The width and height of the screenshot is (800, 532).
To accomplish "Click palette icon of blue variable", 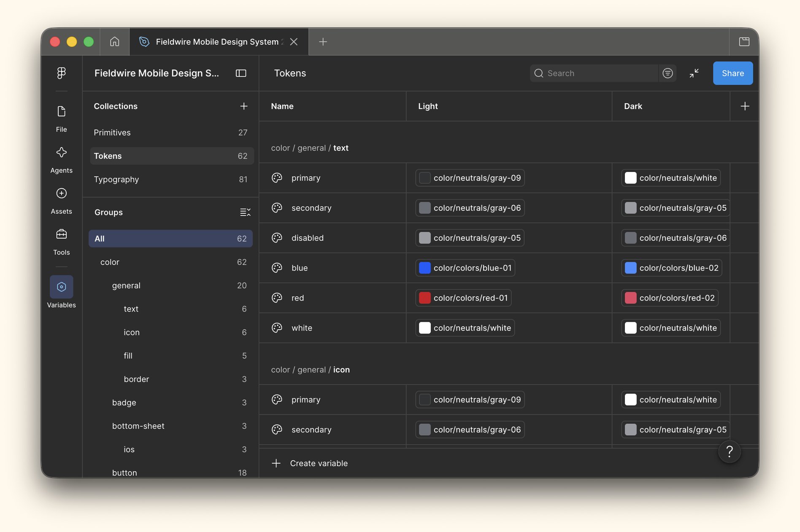I will (x=277, y=268).
